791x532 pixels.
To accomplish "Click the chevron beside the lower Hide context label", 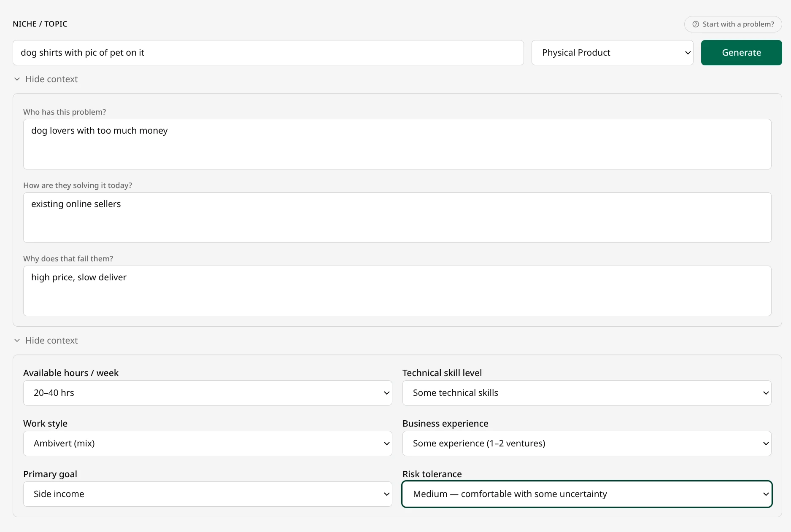I will (x=17, y=341).
